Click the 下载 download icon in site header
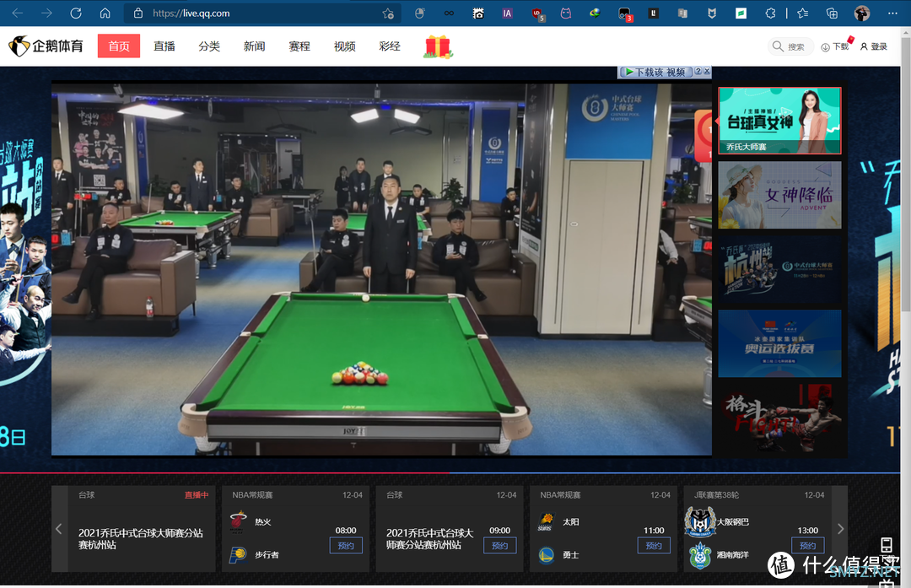This screenshot has width=911, height=588. pyautogui.click(x=835, y=46)
